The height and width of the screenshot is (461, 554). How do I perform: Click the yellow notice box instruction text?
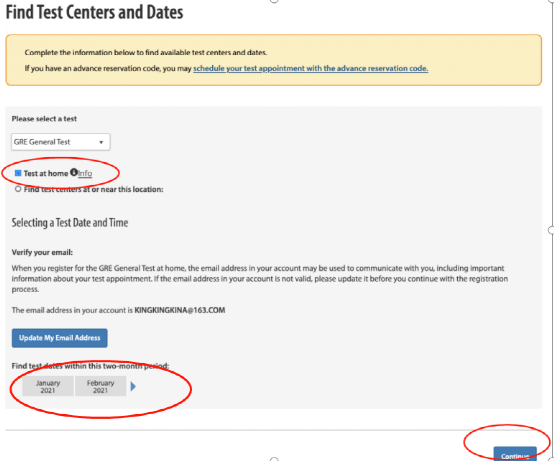tap(146, 53)
